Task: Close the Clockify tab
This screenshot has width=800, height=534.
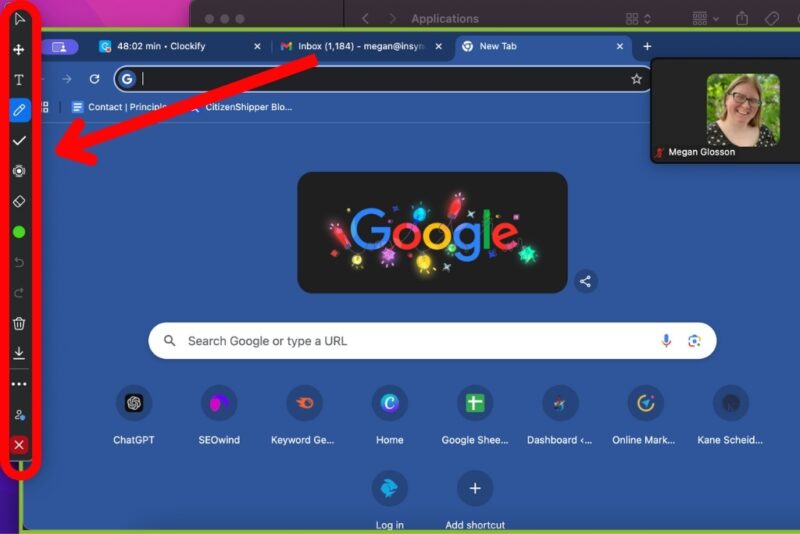Action: click(x=257, y=46)
